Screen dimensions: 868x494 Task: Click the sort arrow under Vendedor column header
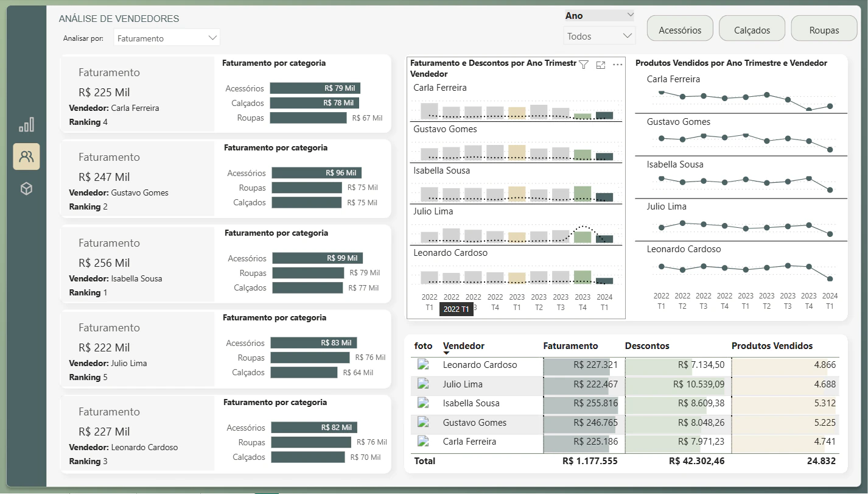446,353
